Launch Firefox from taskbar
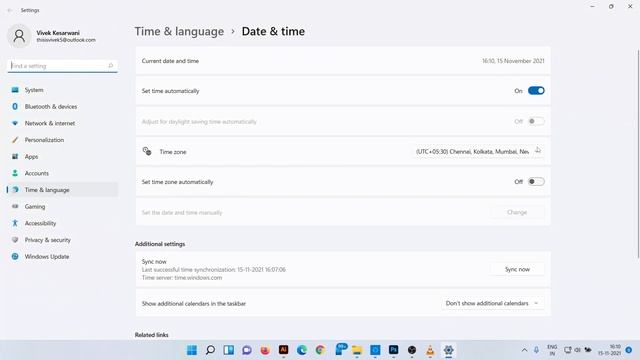 [x=265, y=350]
